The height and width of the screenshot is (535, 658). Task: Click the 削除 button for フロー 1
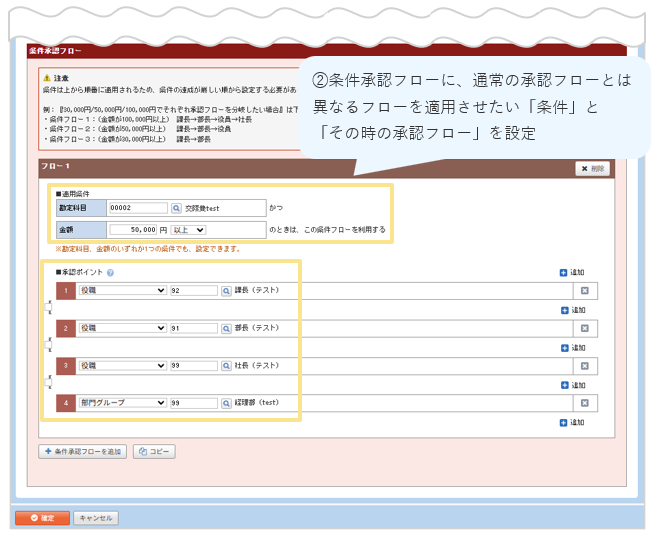[593, 169]
